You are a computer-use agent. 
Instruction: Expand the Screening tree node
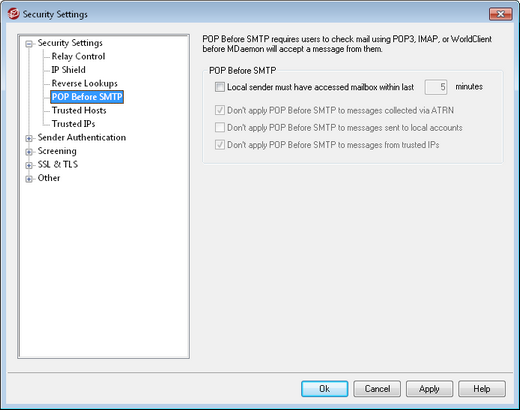[x=29, y=152]
